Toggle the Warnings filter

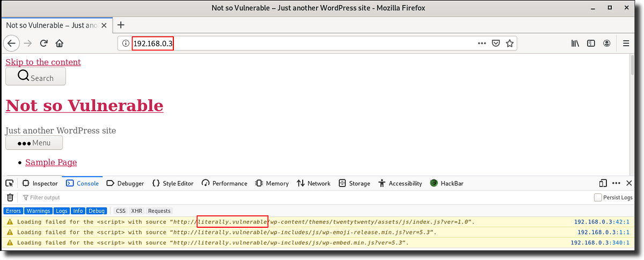38,211
